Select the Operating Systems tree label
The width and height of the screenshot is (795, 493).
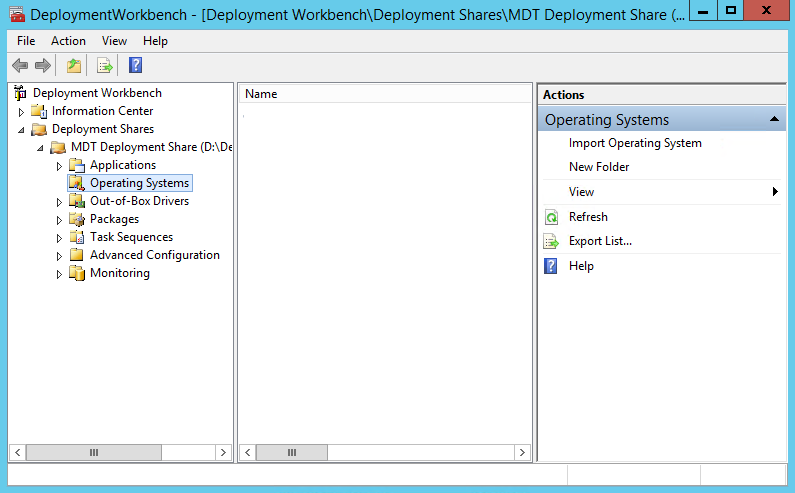click(x=139, y=183)
